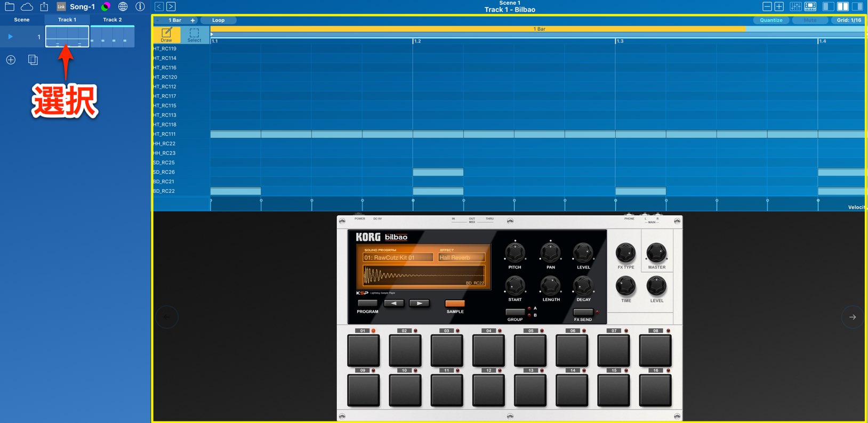Increase bar count with the plus button

[192, 20]
